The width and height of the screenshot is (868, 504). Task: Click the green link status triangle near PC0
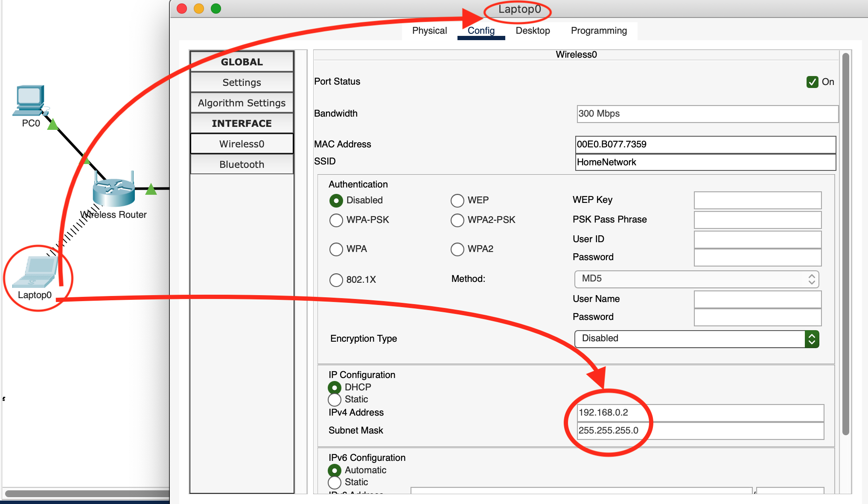pyautogui.click(x=52, y=124)
